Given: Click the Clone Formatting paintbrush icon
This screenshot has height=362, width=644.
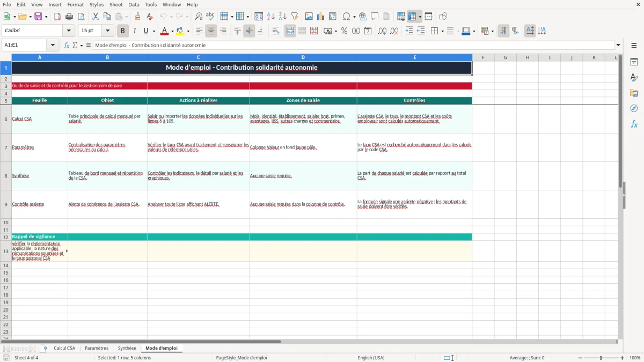Looking at the screenshot, I should click(x=138, y=17).
